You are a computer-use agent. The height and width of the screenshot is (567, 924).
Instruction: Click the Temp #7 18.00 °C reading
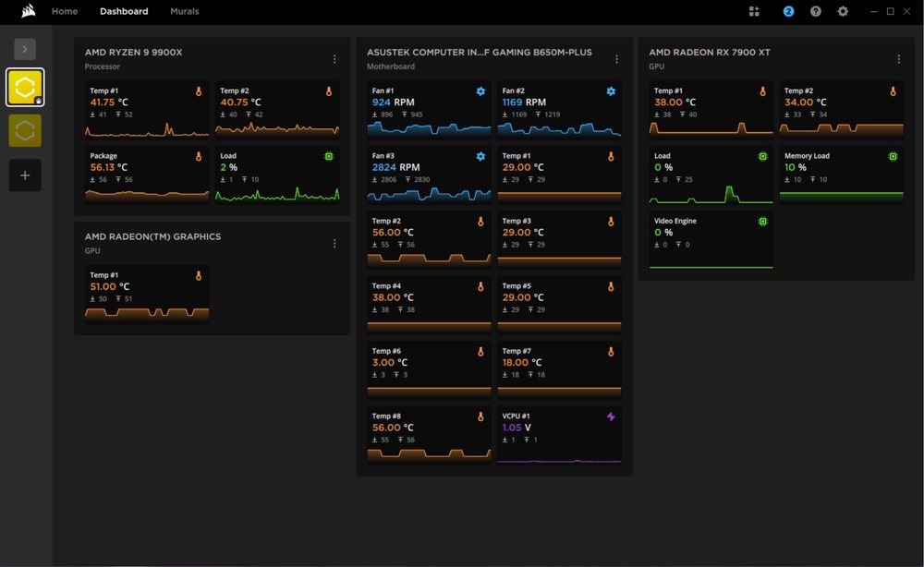coord(522,363)
